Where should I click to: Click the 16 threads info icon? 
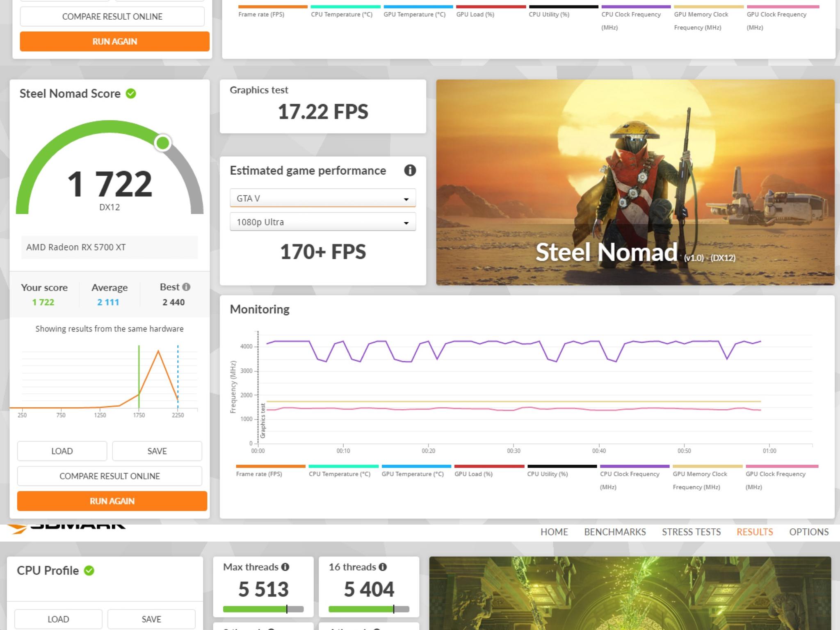tap(383, 567)
